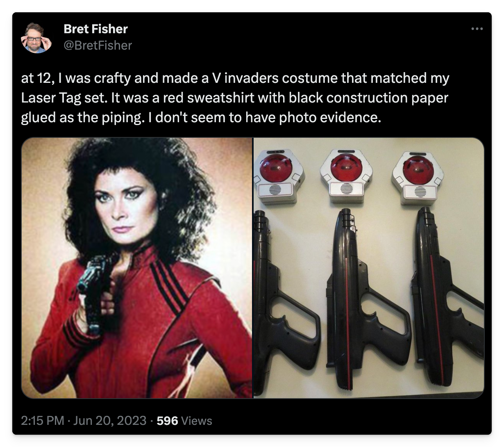
Task: Open the three-dot more options menu
Action: point(477,29)
